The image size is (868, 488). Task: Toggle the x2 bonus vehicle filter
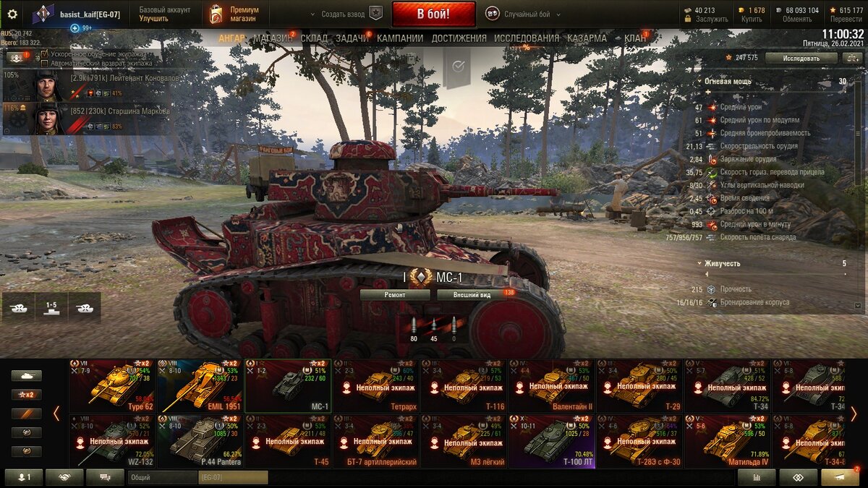point(26,395)
